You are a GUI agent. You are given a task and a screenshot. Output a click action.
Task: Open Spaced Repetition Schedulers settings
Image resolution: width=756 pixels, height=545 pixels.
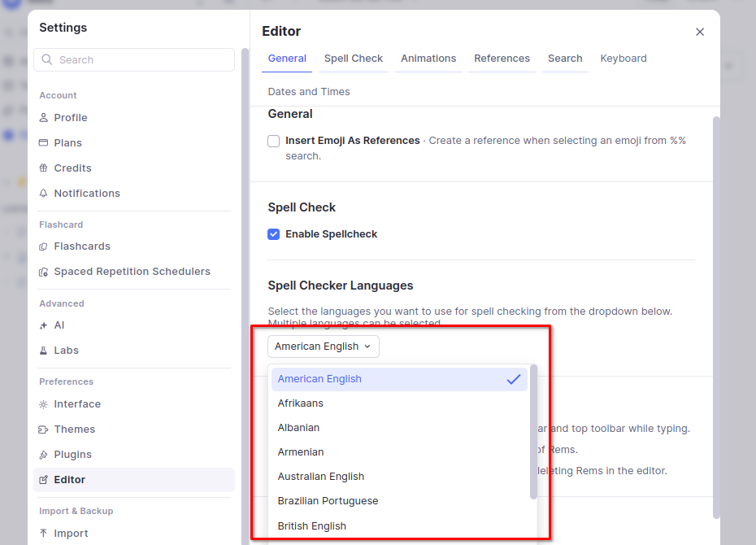[132, 272]
